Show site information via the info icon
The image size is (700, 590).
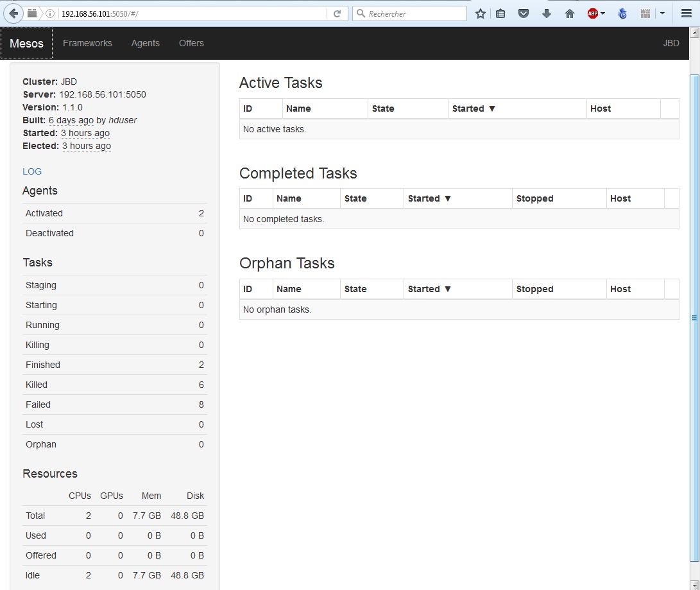pos(50,13)
